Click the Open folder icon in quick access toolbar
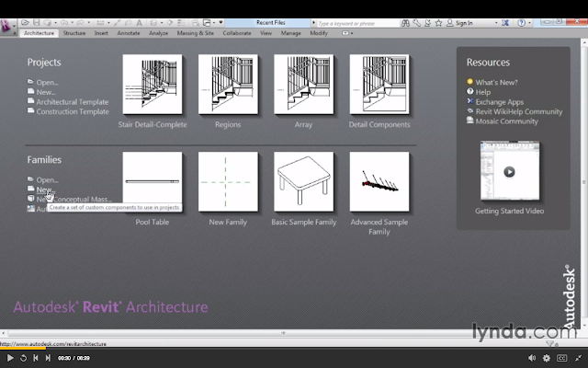 [x=25, y=23]
